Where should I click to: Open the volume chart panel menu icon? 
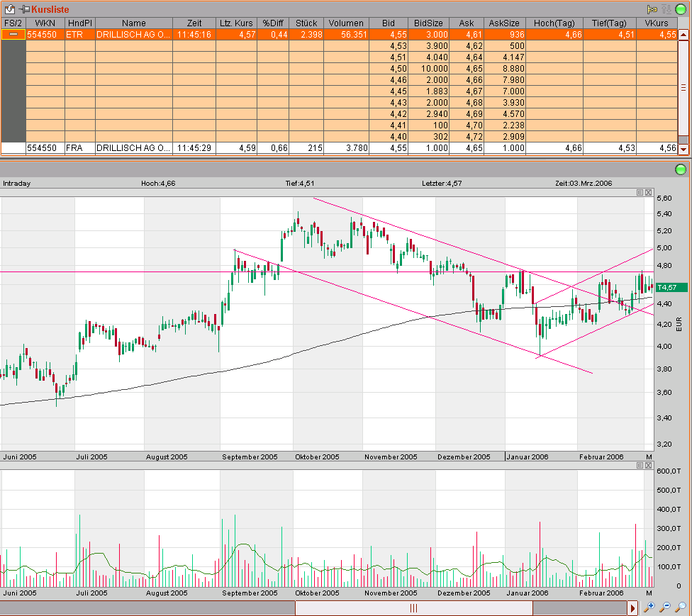point(640,465)
